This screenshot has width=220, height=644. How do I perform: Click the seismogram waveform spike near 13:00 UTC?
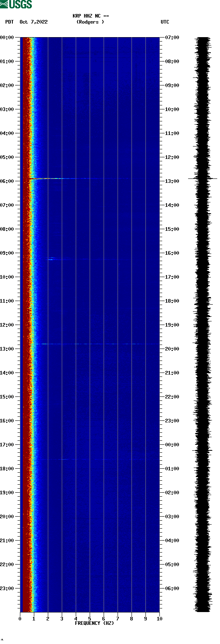[203, 178]
